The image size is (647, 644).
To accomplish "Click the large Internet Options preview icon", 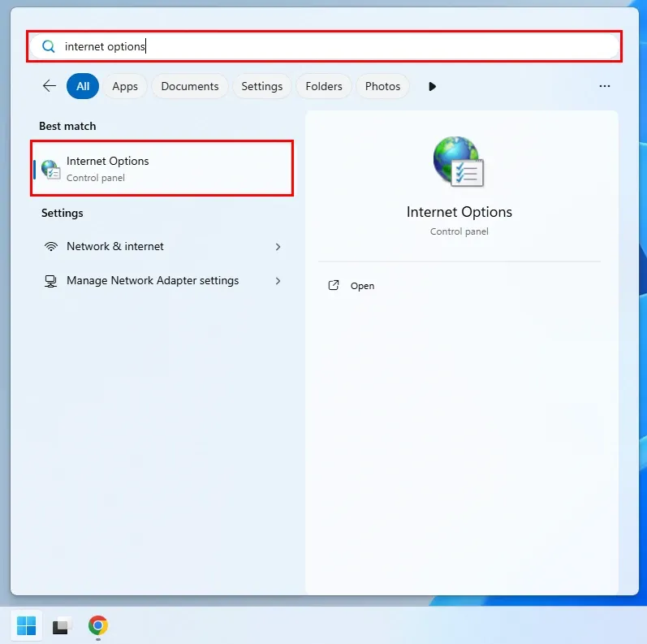I will pyautogui.click(x=459, y=162).
